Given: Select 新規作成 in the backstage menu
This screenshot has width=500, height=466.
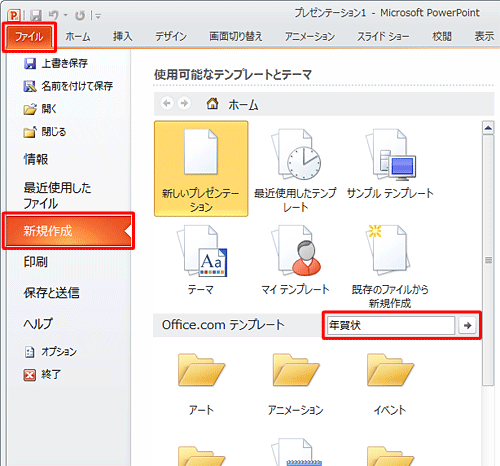Looking at the screenshot, I should (69, 231).
